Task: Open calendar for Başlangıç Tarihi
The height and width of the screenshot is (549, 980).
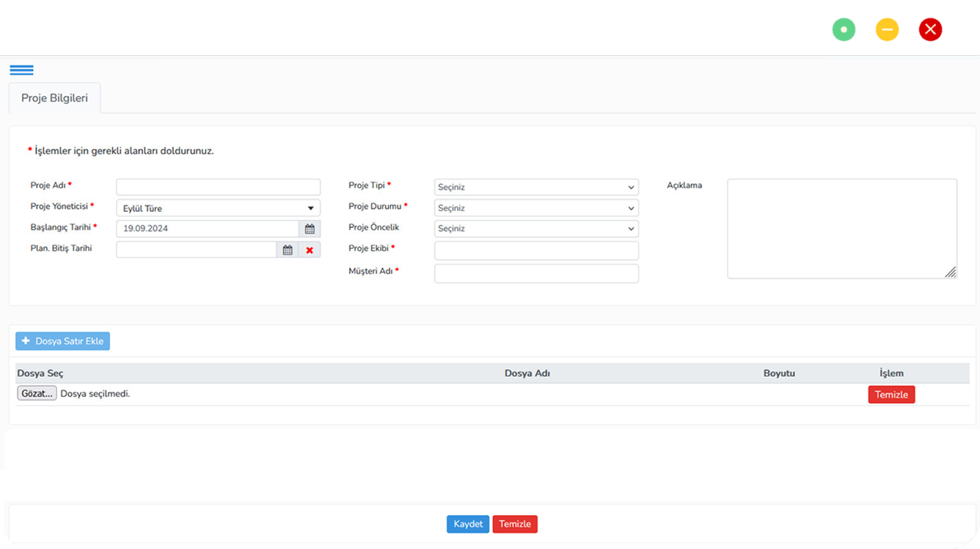Action: [309, 228]
